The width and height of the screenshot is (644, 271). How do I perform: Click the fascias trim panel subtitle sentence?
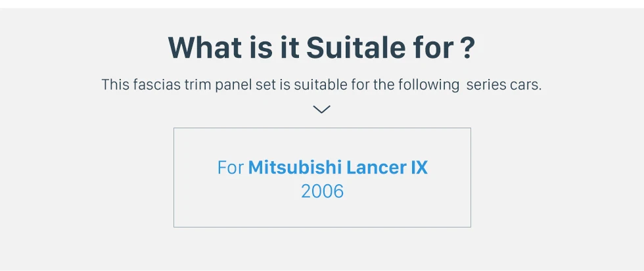(x=321, y=85)
